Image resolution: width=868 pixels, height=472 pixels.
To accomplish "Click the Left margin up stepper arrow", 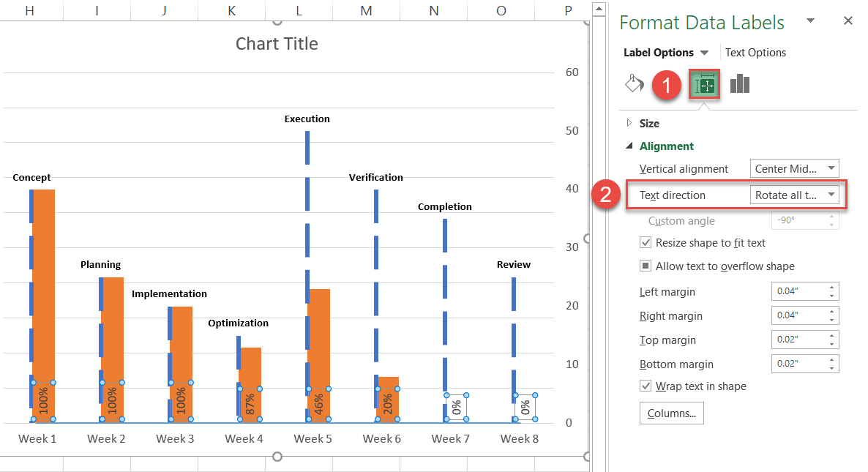I will (831, 287).
